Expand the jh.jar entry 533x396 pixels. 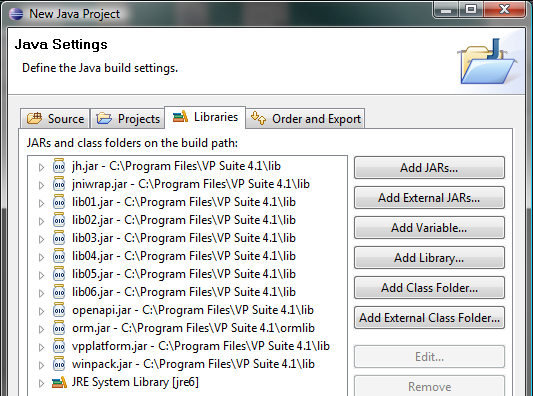tap(41, 167)
